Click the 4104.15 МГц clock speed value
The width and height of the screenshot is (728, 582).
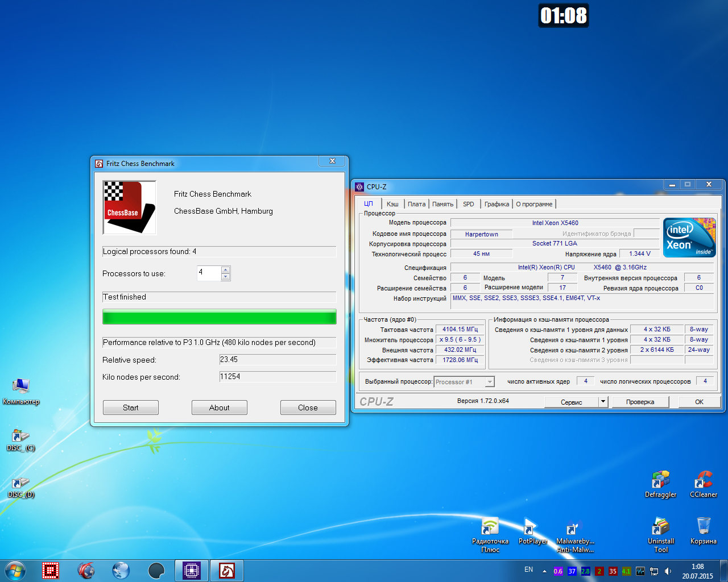(460, 329)
